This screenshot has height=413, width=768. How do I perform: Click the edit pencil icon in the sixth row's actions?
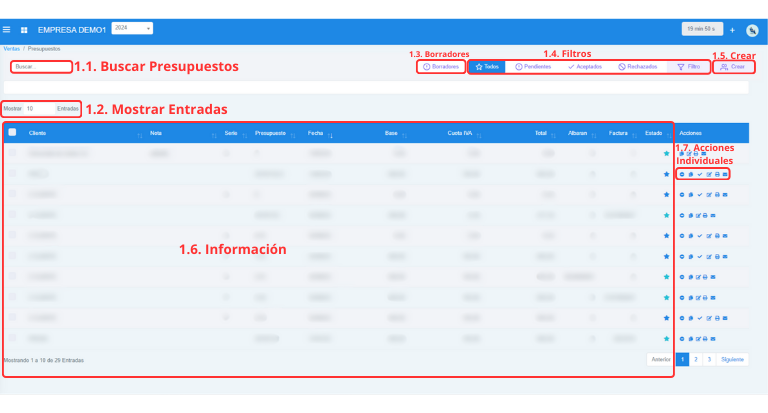tap(709, 257)
